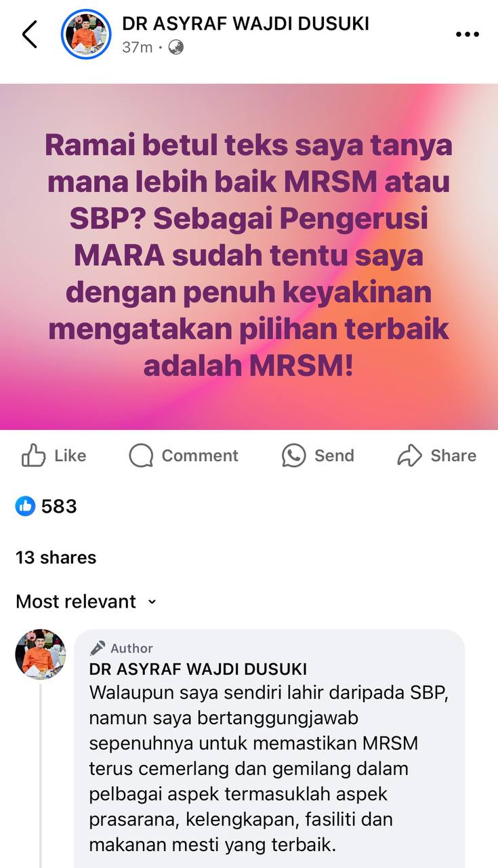The height and width of the screenshot is (868, 498).
Task: Open the three-dot post options menu
Action: pyautogui.click(x=468, y=35)
